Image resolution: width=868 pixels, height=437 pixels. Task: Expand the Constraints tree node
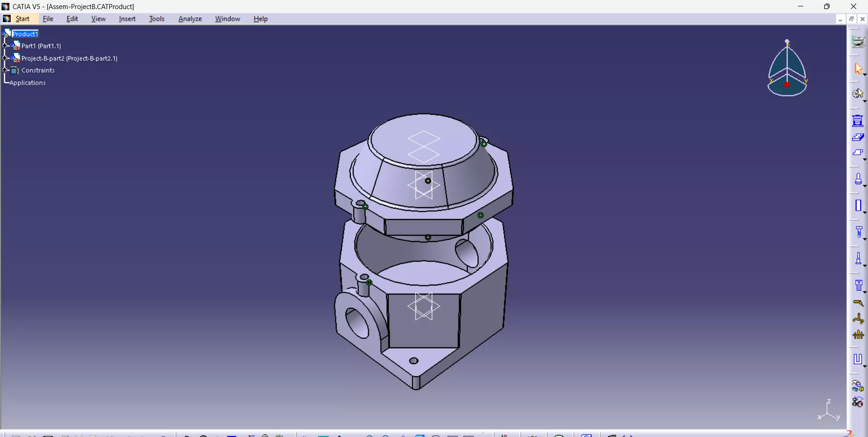click(5, 71)
